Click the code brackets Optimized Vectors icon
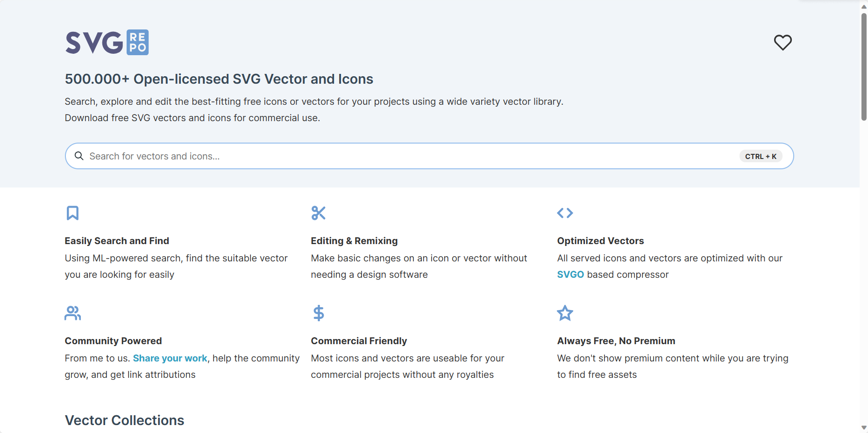 pyautogui.click(x=565, y=213)
